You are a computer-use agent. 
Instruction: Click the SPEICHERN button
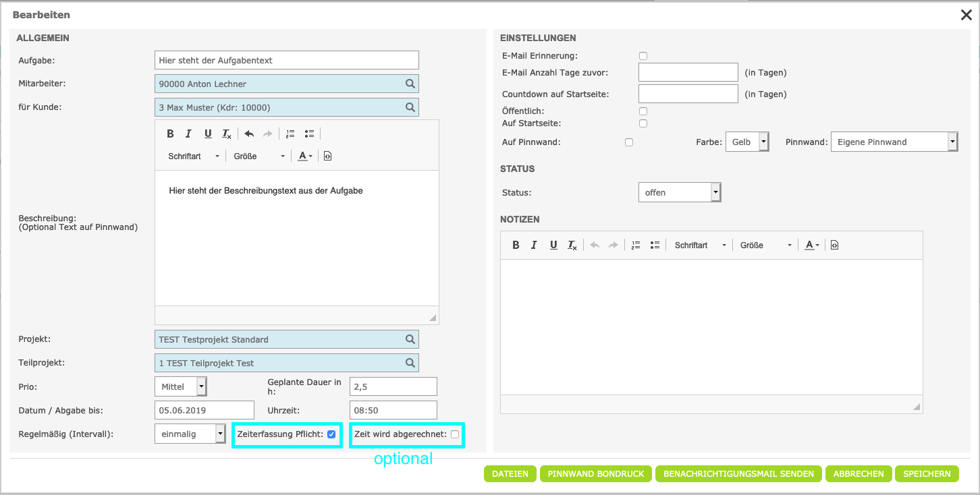tap(927, 474)
